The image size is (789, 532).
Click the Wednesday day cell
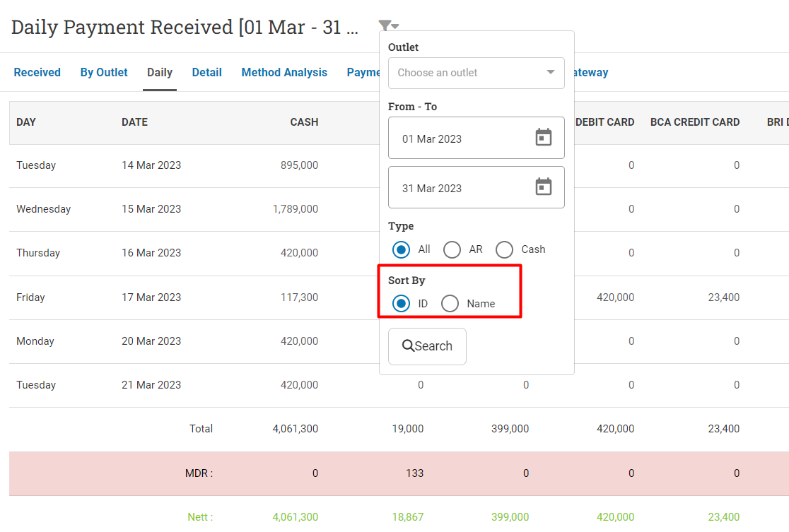click(x=44, y=209)
